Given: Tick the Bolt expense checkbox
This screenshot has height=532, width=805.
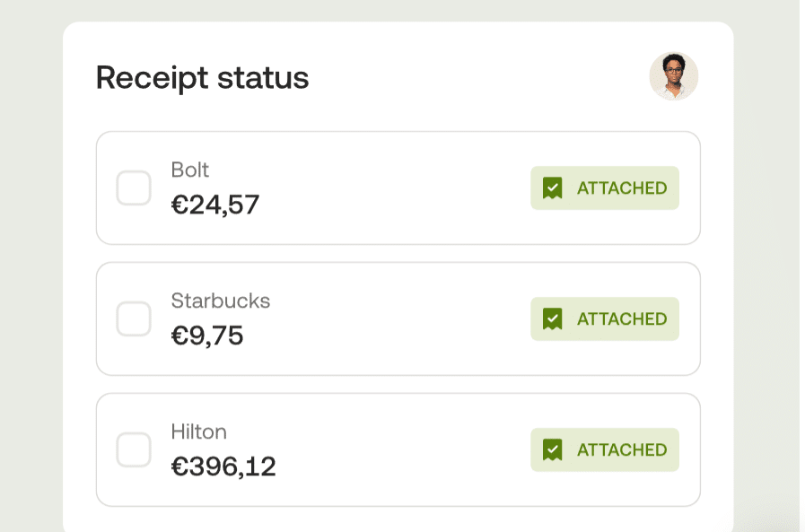Looking at the screenshot, I should 134,188.
